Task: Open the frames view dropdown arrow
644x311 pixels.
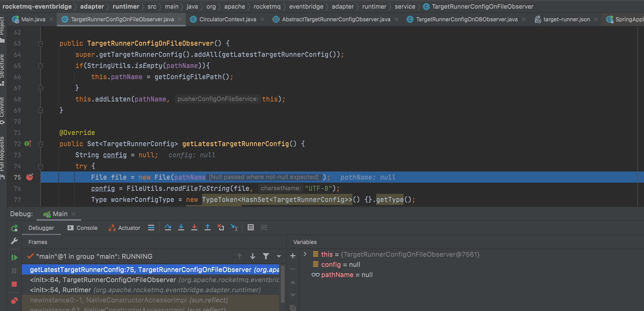Action: (x=279, y=256)
